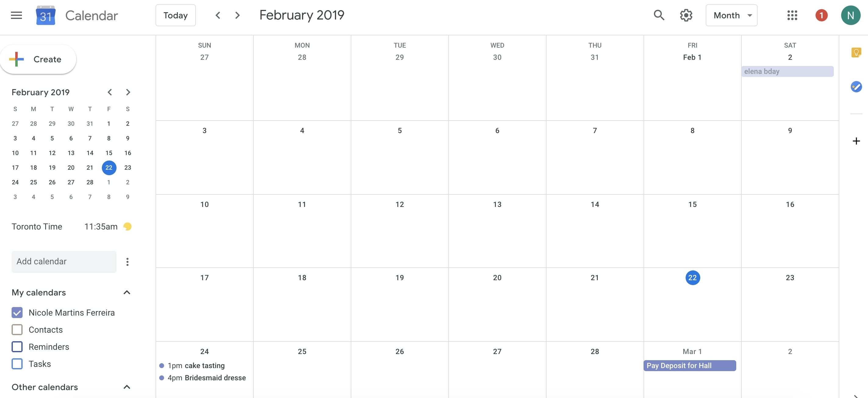Select February 24 cake tasting event
This screenshot has height=398, width=868.
(195, 365)
